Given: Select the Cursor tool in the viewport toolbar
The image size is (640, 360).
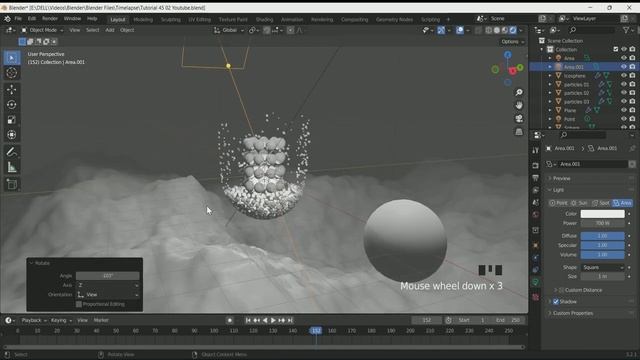Looking at the screenshot, I should 11,73.
